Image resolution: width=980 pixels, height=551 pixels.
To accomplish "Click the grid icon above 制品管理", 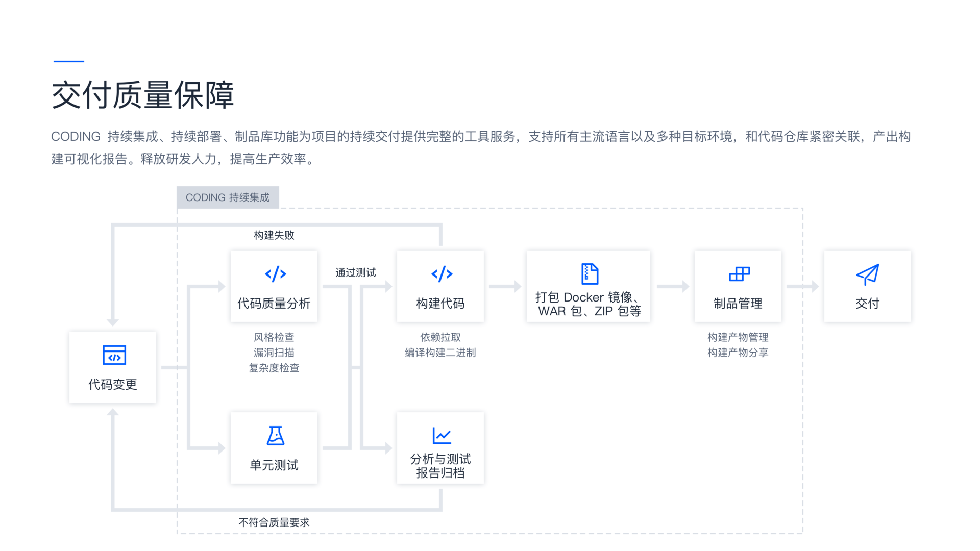I will [x=738, y=273].
